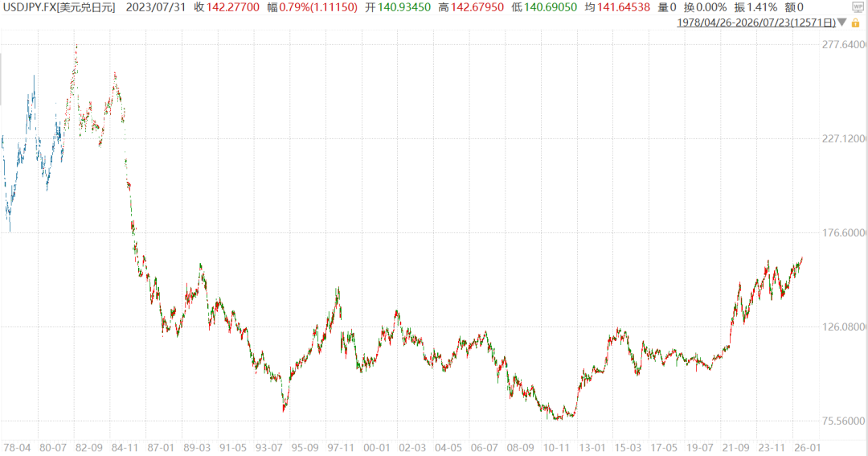Click the 277.64 price axis label

[844, 44]
